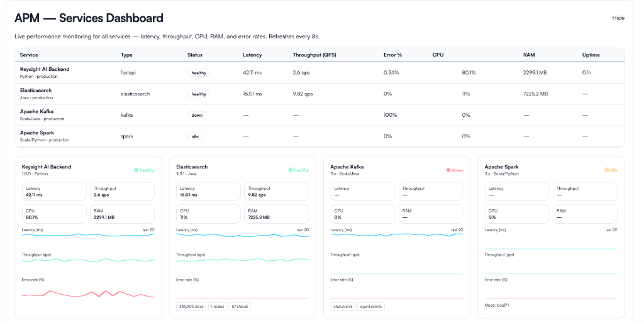This screenshot has height=323, width=644.
Task: Click the APM — Services Dashboard heading
Action: 89,18
